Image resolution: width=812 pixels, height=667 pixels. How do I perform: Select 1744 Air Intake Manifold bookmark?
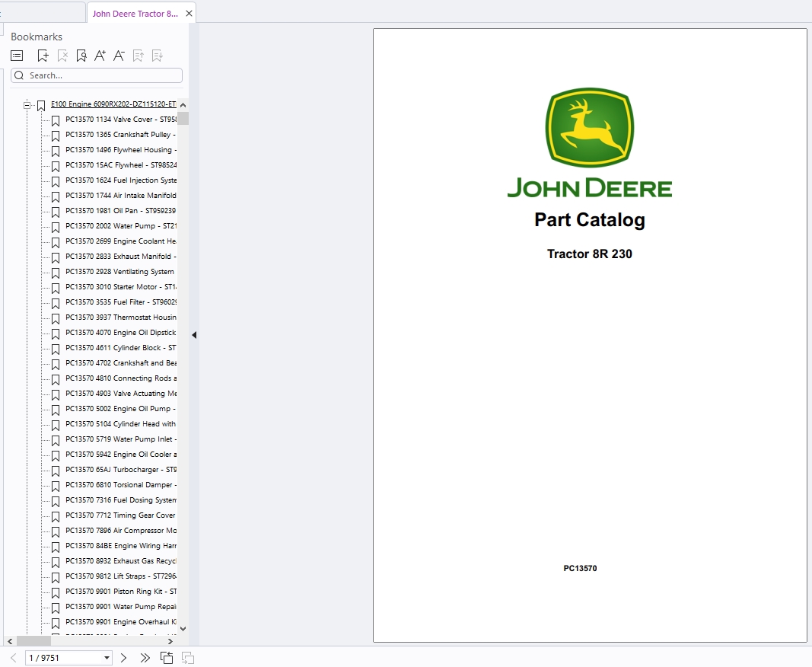tap(121, 196)
